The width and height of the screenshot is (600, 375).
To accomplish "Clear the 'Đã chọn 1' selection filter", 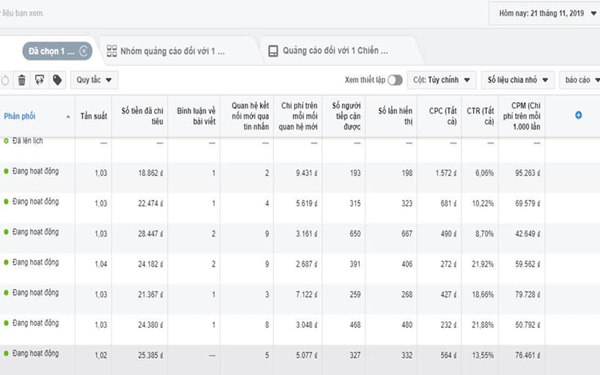I will coord(83,51).
